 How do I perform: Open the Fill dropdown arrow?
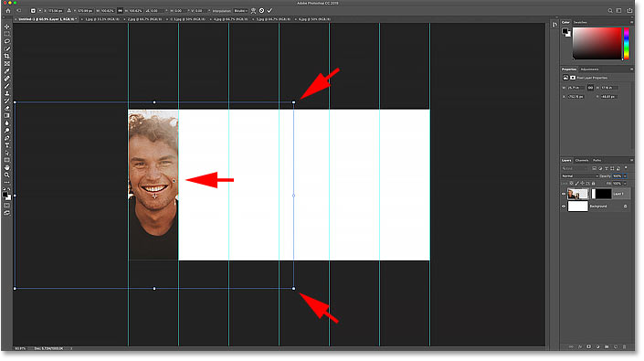625,183
